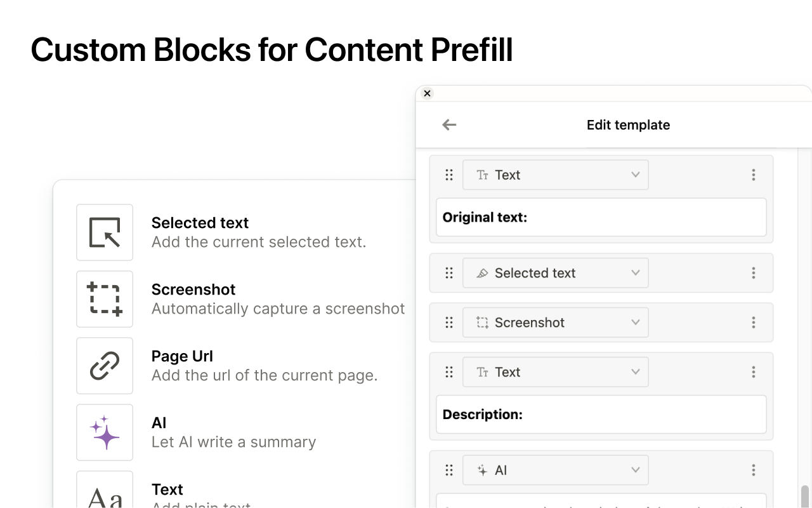Click the Description input field
This screenshot has height=508, width=812.
tap(601, 415)
